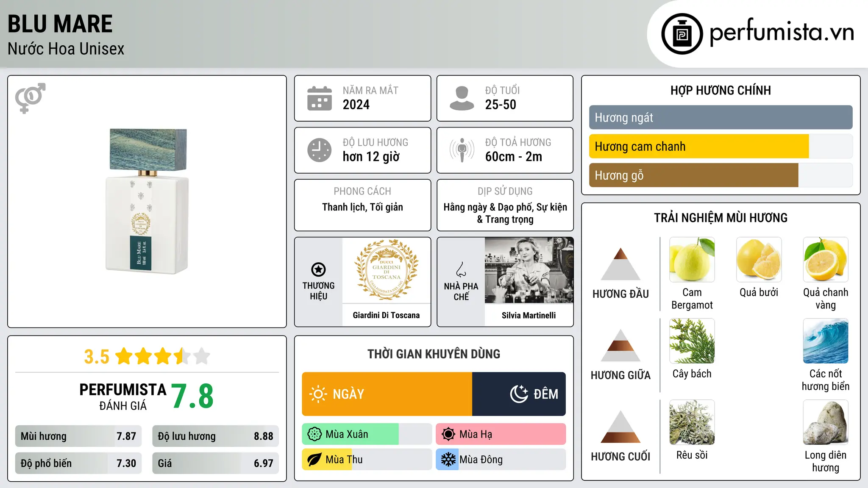Click the Hằng ngày & Dạo phố occasion text
The width and height of the screenshot is (868, 488).
(x=505, y=213)
